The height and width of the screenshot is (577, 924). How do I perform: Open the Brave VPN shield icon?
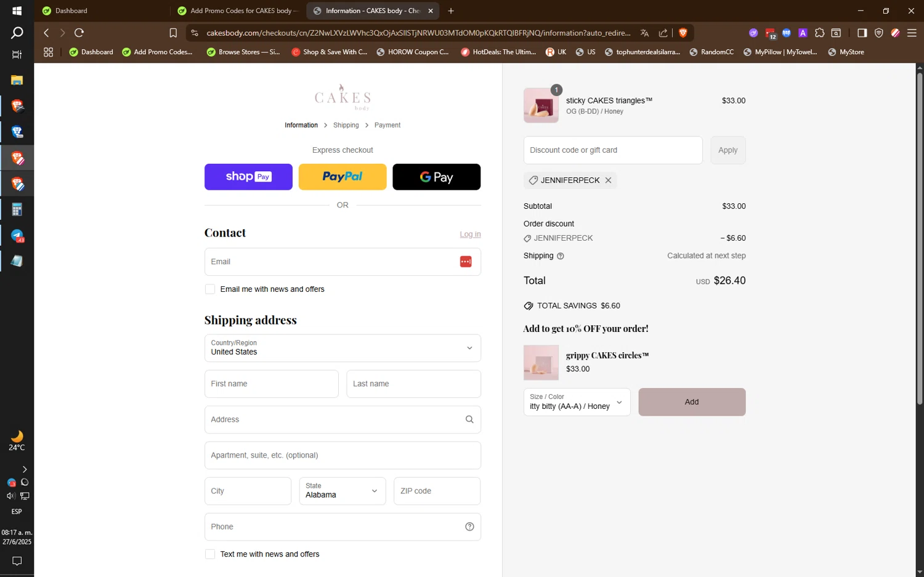(x=879, y=33)
